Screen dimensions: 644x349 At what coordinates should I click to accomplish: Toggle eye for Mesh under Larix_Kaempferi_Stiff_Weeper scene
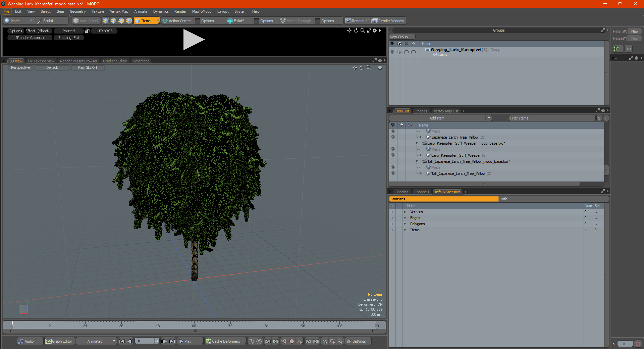tap(393, 149)
